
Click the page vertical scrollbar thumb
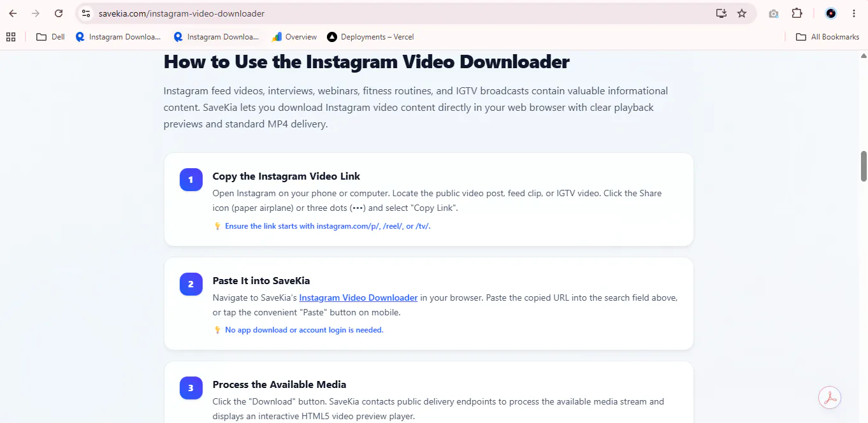864,166
